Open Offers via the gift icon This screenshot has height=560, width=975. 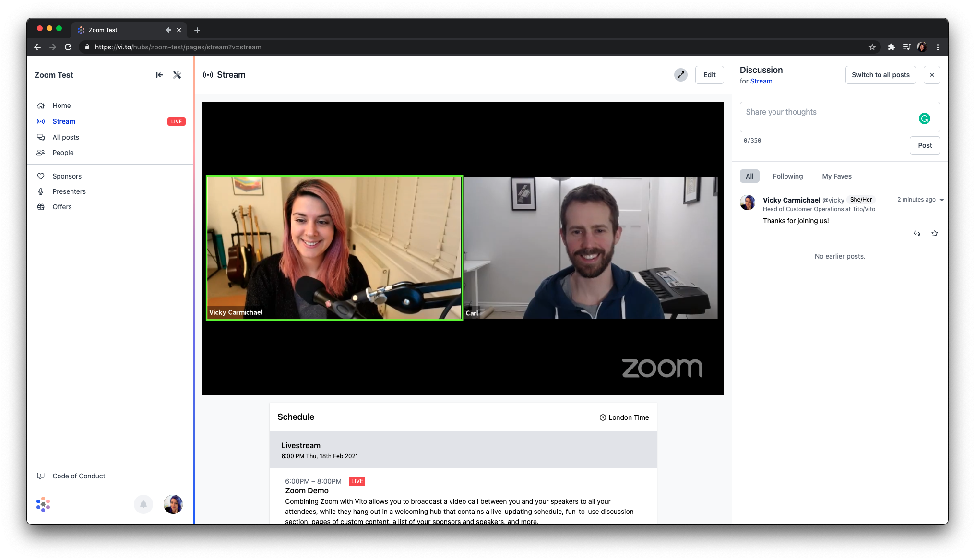(41, 207)
